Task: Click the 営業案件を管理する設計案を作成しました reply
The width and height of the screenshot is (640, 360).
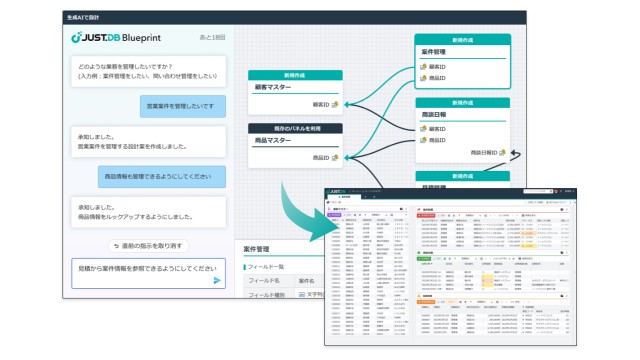Action: [149, 142]
